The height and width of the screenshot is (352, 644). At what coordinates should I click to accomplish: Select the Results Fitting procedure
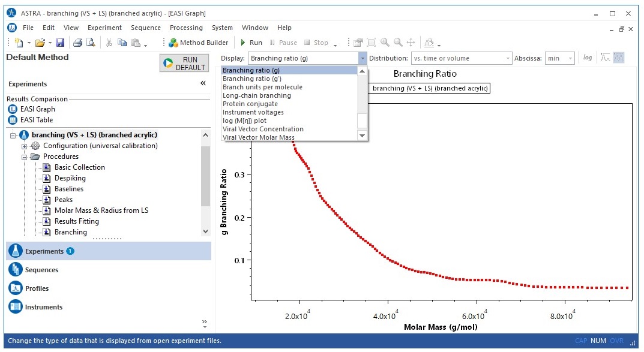[77, 221]
